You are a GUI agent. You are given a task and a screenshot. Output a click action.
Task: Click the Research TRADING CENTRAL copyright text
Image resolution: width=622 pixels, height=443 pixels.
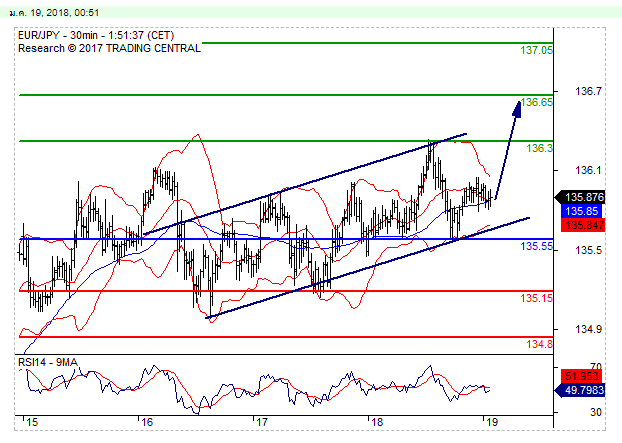(110, 47)
